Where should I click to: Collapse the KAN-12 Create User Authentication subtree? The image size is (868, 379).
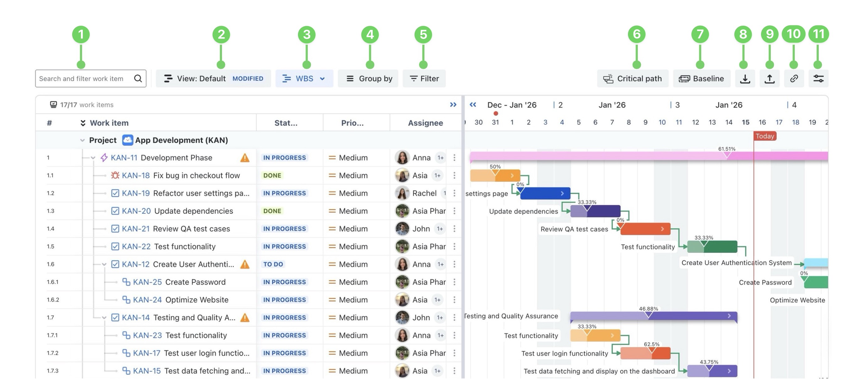point(104,265)
